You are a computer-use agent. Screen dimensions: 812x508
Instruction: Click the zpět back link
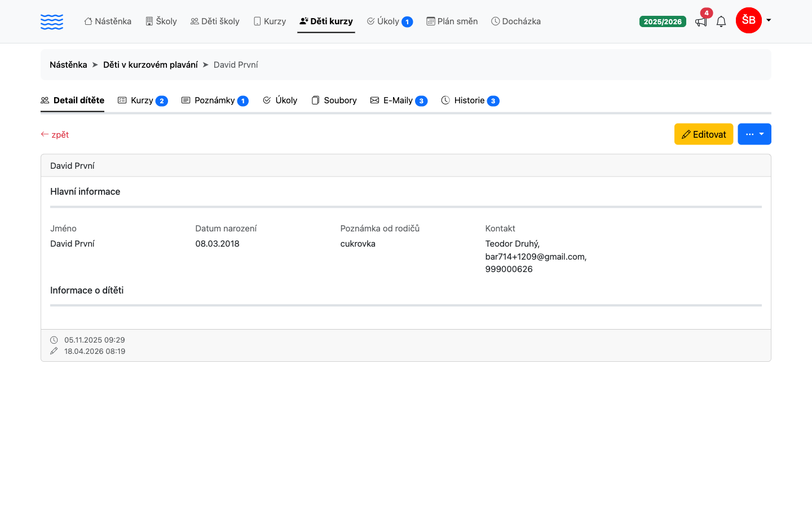click(55, 134)
